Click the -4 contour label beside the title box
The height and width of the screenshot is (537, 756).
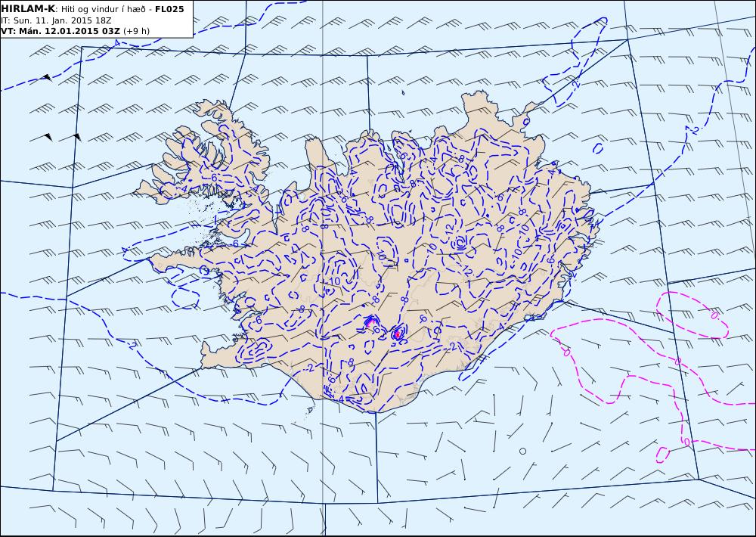coord(116,43)
